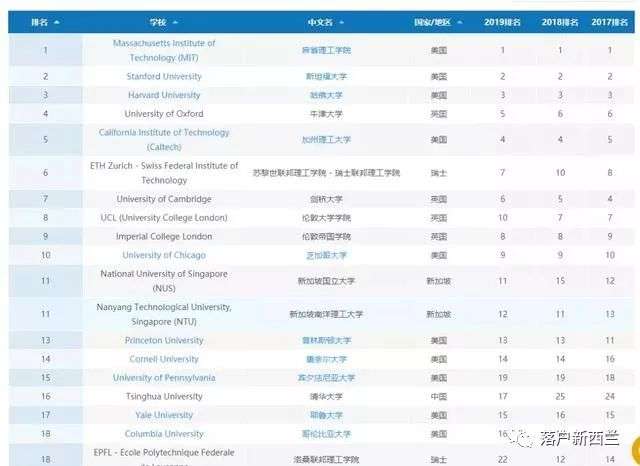Select the Tsinghua University text

coord(164,397)
